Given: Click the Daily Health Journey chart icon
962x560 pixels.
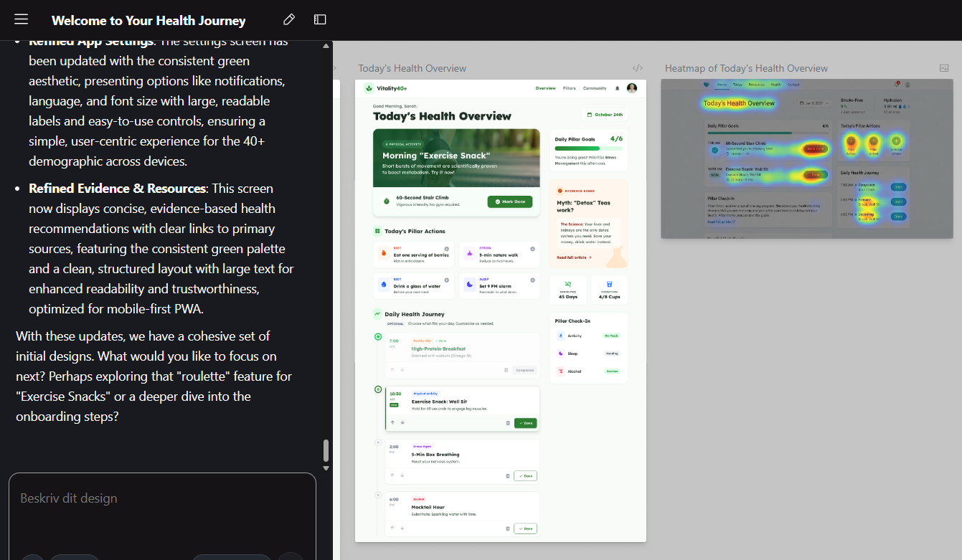Looking at the screenshot, I should pyautogui.click(x=377, y=313).
